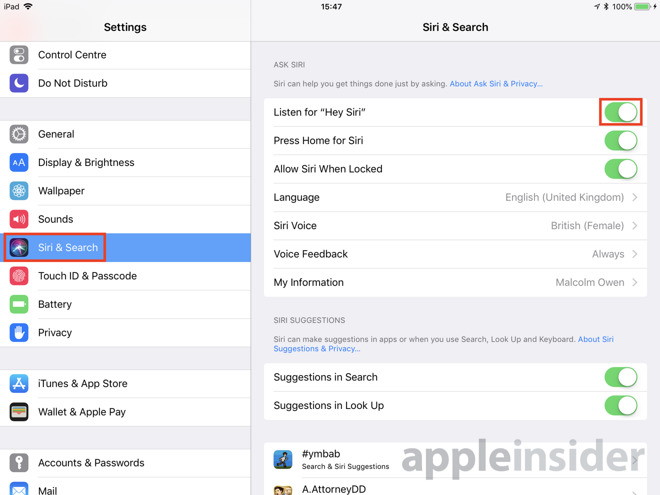Turn off Allow Siri When Locked
This screenshot has width=660, height=495.
[621, 169]
